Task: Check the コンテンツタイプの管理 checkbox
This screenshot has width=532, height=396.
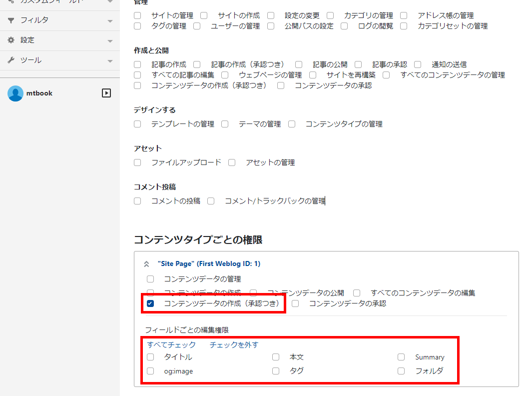Action: pyautogui.click(x=292, y=124)
